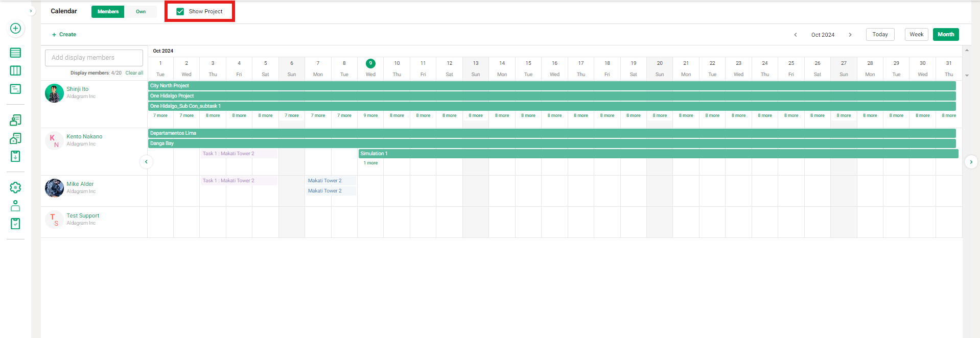Open the board columns icon in sidebar
Screen dimensions: 980x338
pyautogui.click(x=15, y=70)
